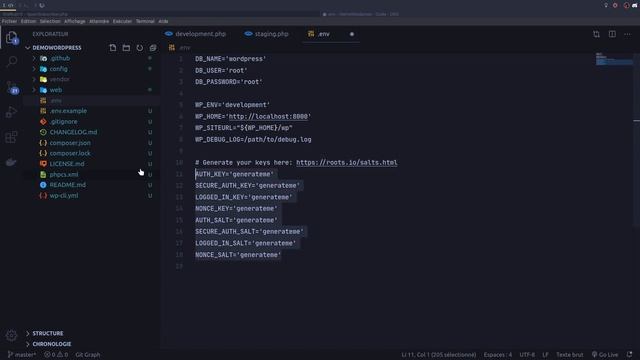Split the editor to the right

point(612,34)
